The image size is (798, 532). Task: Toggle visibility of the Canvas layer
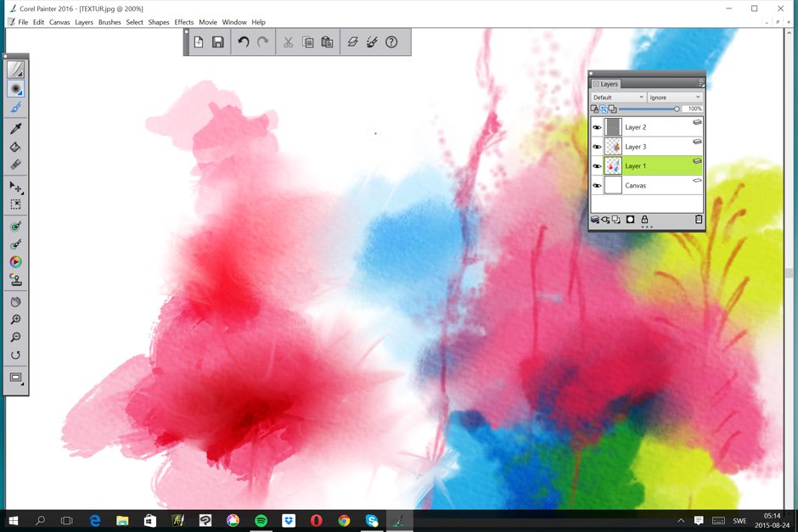[x=597, y=185]
